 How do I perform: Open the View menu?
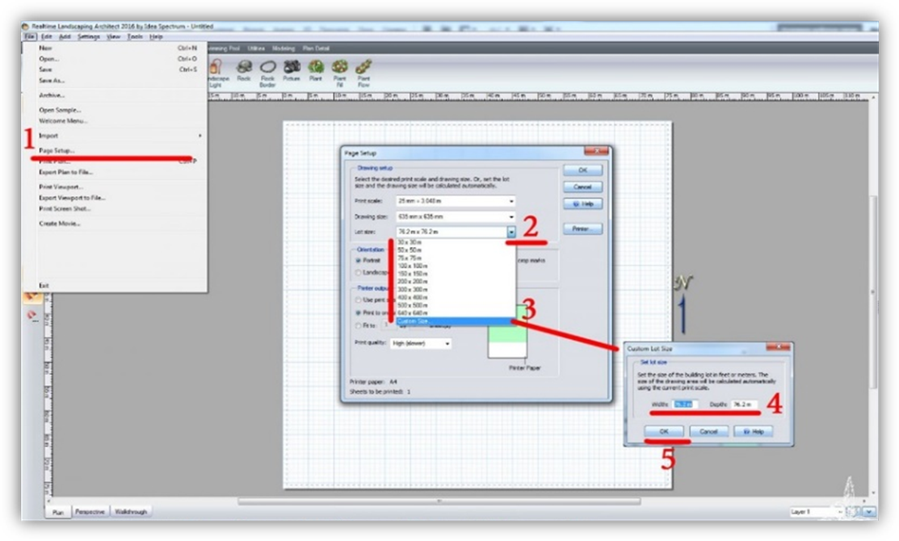(114, 37)
